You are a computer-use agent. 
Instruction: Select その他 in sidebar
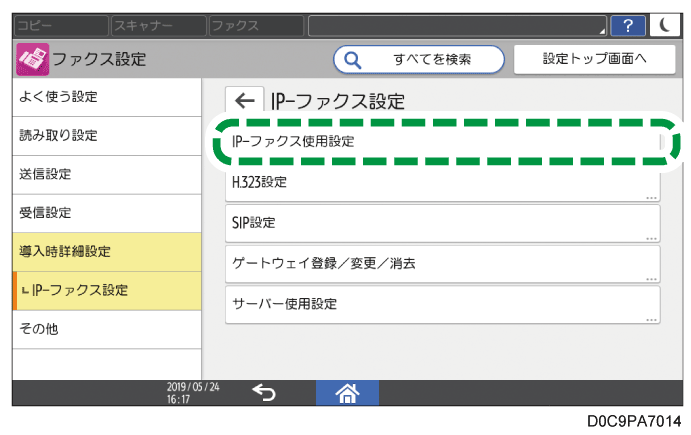(x=107, y=330)
